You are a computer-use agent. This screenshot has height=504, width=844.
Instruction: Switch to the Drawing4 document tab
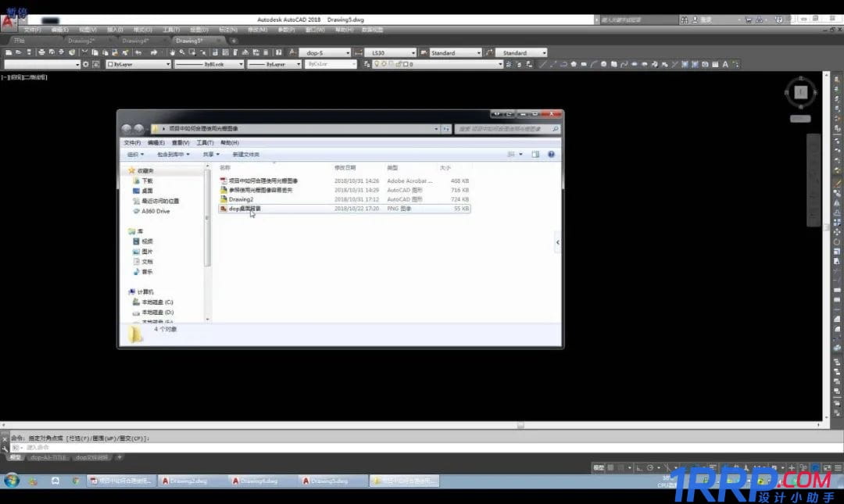135,41
